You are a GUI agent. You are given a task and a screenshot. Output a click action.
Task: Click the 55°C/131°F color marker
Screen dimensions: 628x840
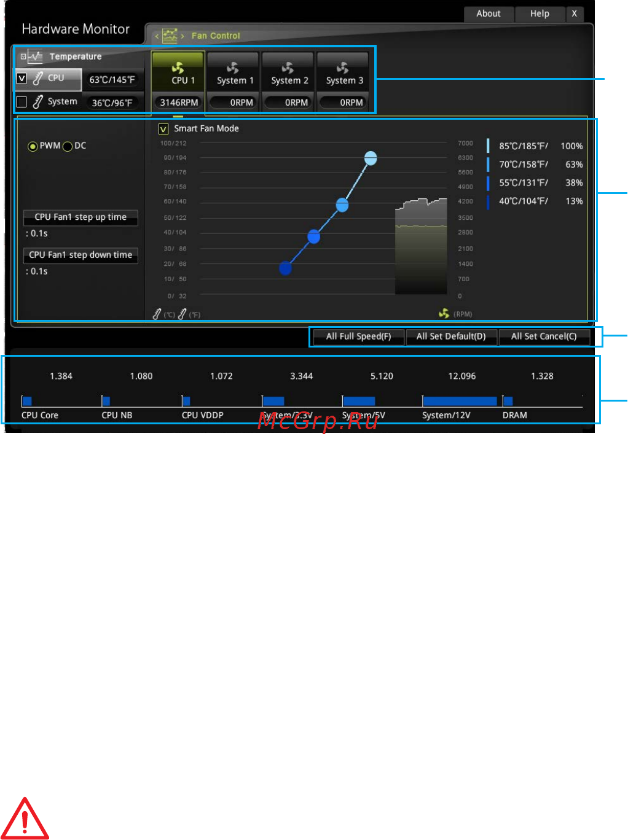489,183
